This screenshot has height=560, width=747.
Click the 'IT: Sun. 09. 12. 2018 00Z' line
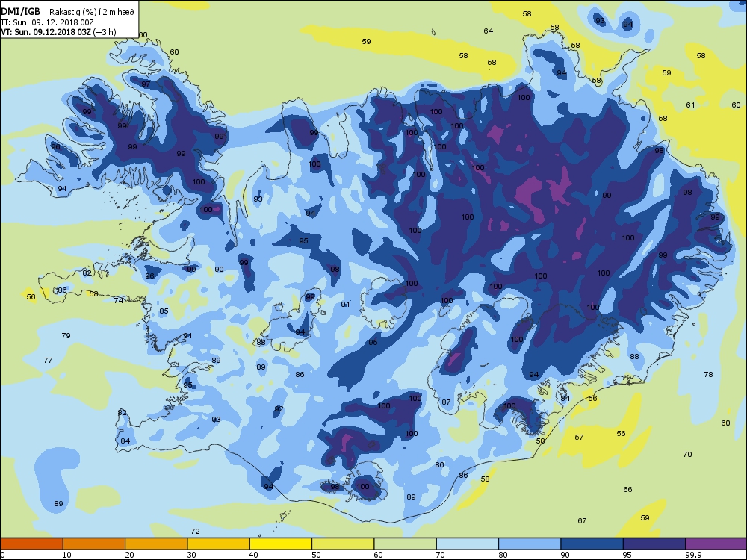[47, 22]
